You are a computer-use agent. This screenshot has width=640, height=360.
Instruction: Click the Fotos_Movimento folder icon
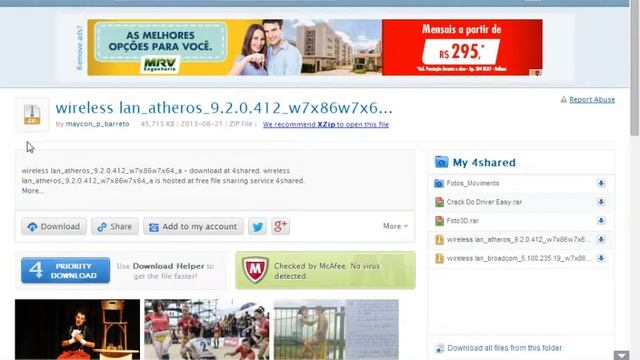click(439, 183)
